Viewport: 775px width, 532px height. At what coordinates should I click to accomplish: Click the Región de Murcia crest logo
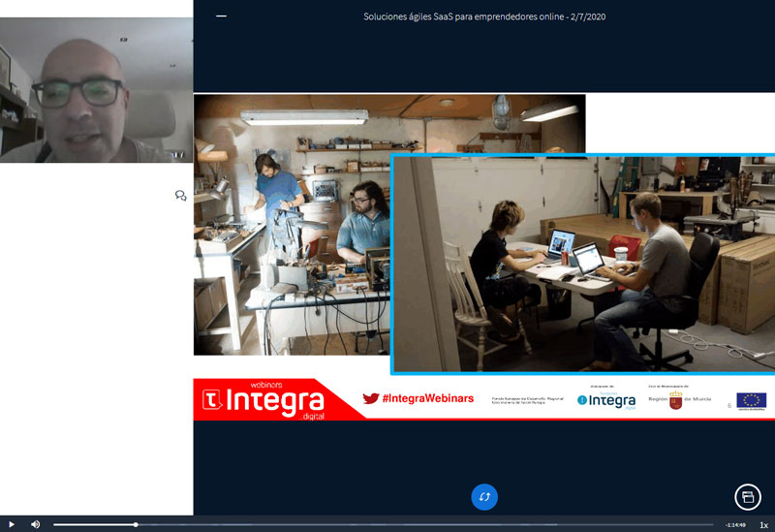coord(675,400)
